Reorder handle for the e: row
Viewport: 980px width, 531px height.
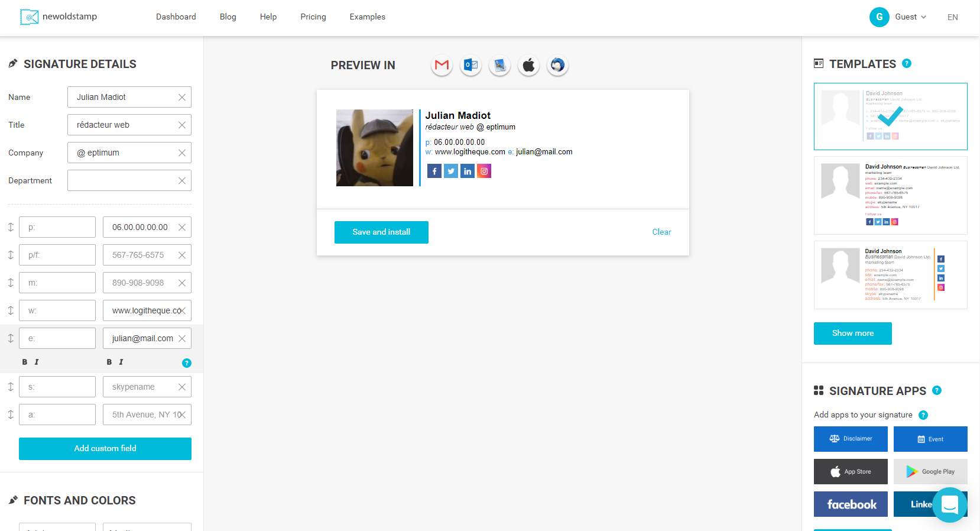click(11, 338)
